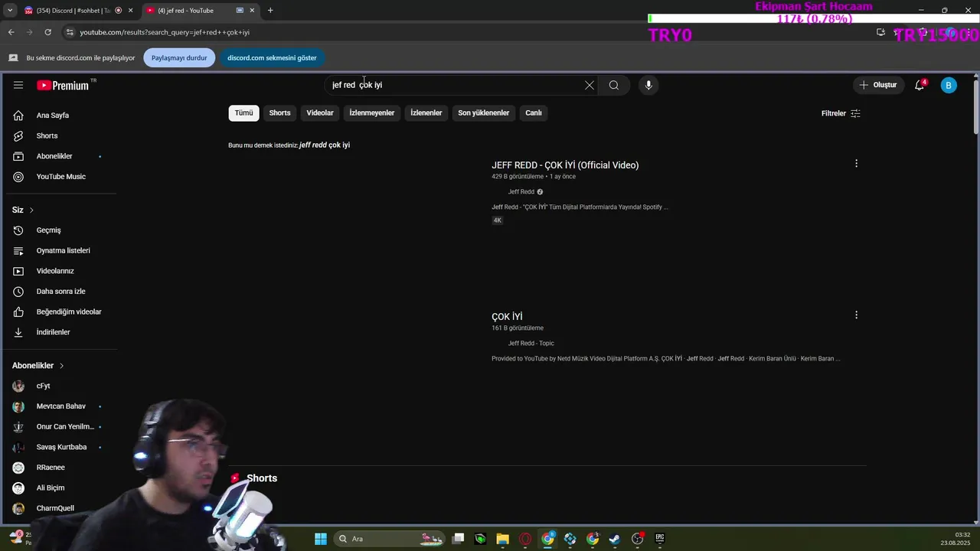Open Opera browser from taskbar
The image size is (980, 551).
point(525,539)
